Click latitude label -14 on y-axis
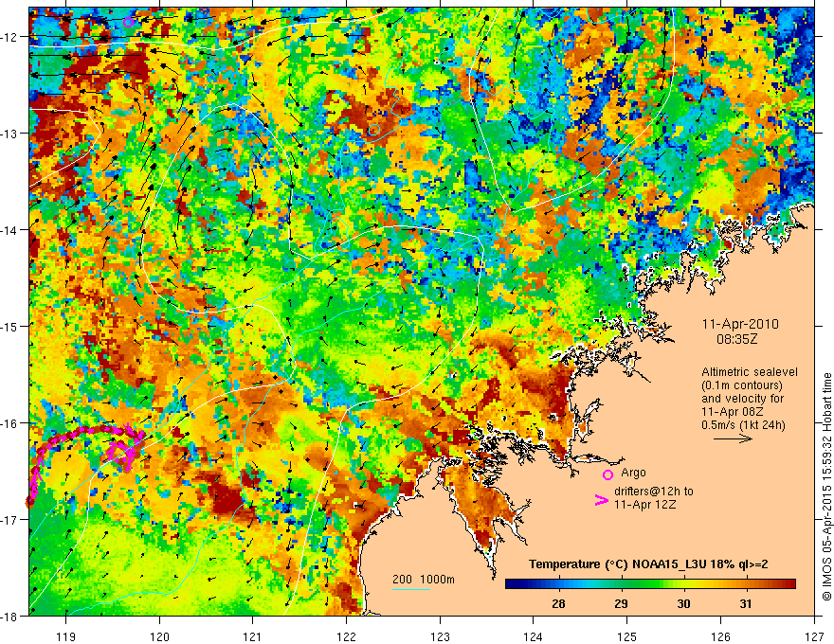The image size is (834, 644). [x=10, y=230]
